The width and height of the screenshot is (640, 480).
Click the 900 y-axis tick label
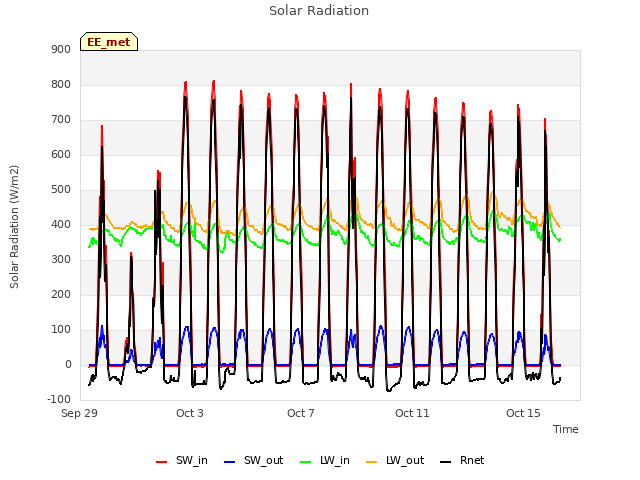(x=61, y=49)
